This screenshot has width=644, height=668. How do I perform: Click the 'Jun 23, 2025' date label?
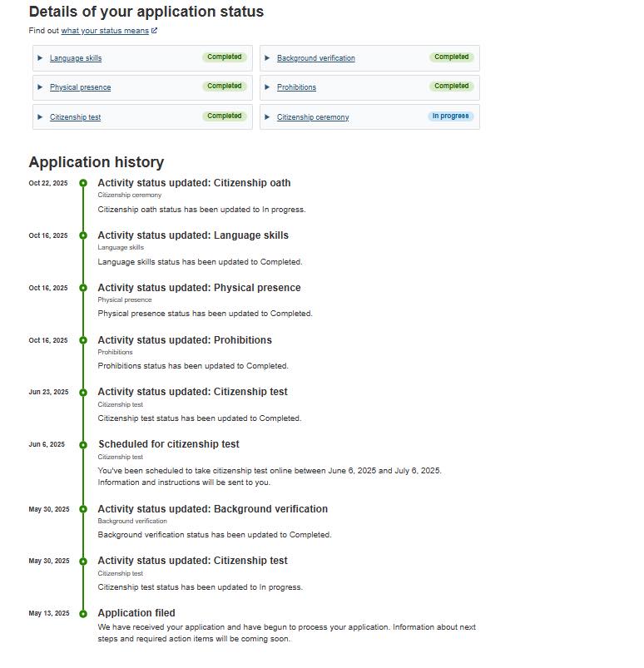pyautogui.click(x=48, y=392)
